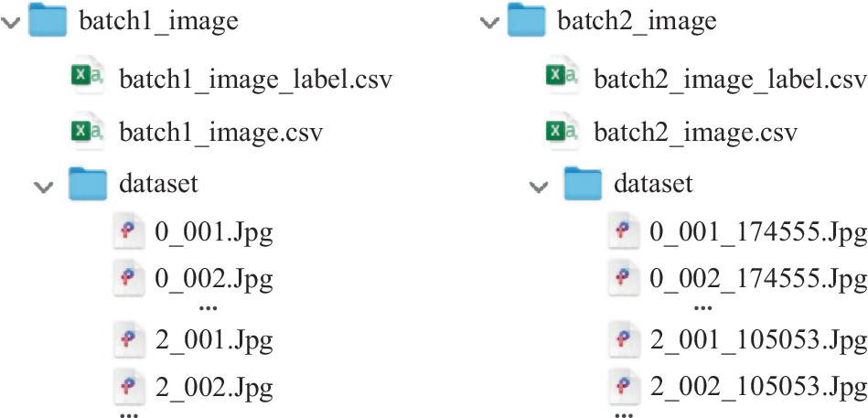The height and width of the screenshot is (418, 868).
Task: Open 0_001_174555.Jpg file
Action: [757, 232]
